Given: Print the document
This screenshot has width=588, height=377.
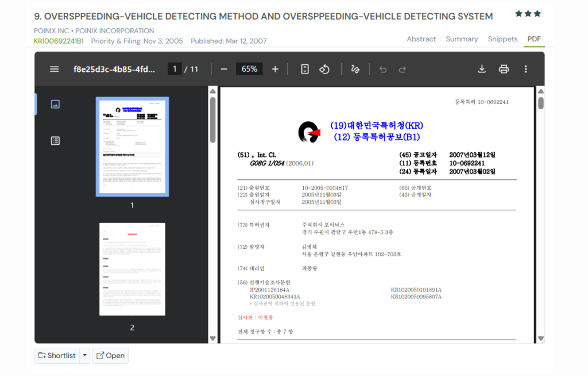Looking at the screenshot, I should [x=504, y=68].
